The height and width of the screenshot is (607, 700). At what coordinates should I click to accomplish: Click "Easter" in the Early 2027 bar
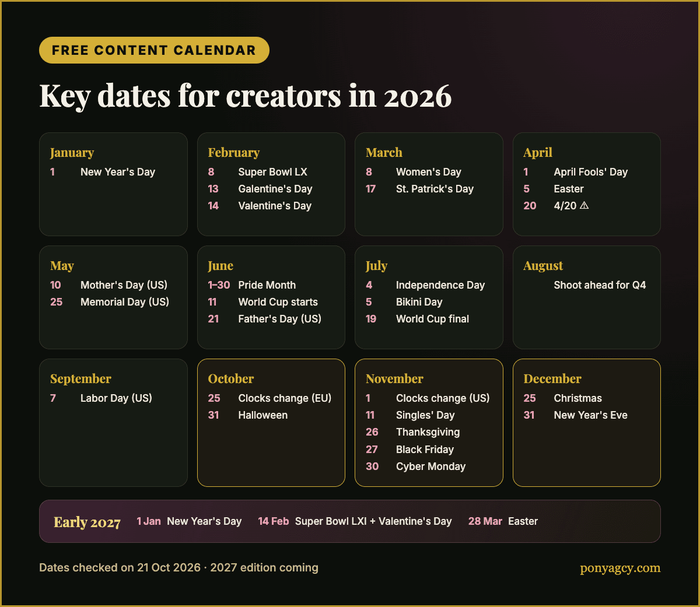pos(523,521)
